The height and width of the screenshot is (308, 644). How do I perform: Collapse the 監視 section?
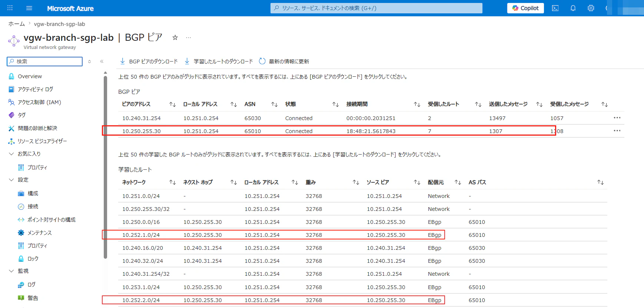pos(11,271)
